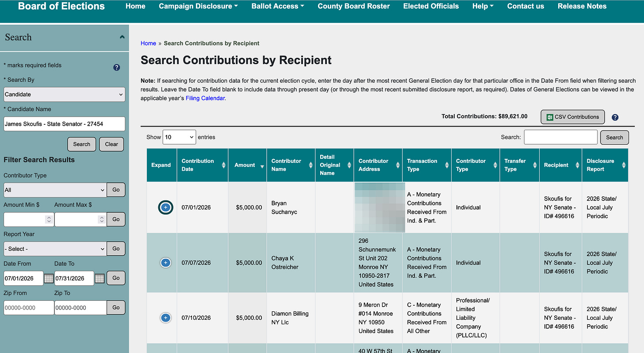Sort by Disclosure Report column
This screenshot has width=644, height=353.
pos(605,165)
